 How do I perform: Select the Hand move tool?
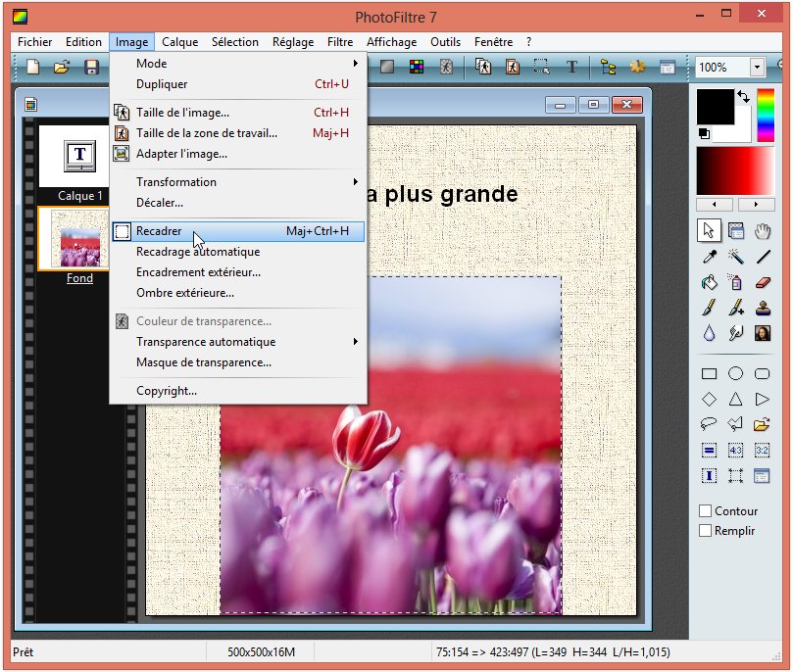763,230
